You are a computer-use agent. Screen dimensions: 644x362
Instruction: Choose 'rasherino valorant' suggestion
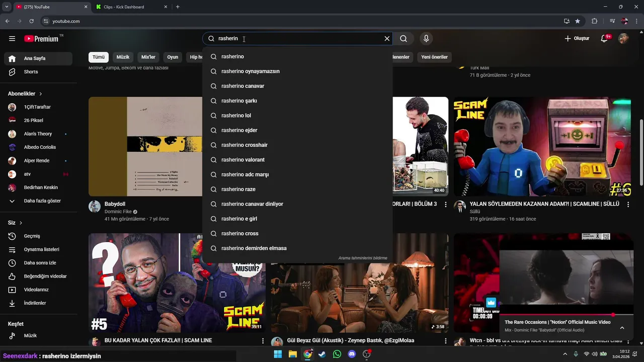tap(297, 160)
